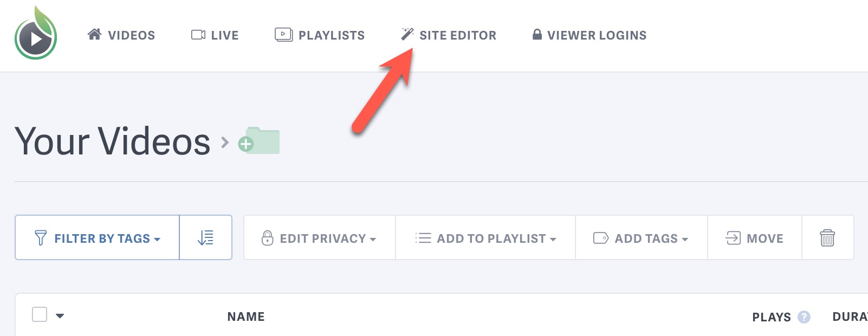The width and height of the screenshot is (868, 336).
Task: Click the MOVE button
Action: coord(754,237)
